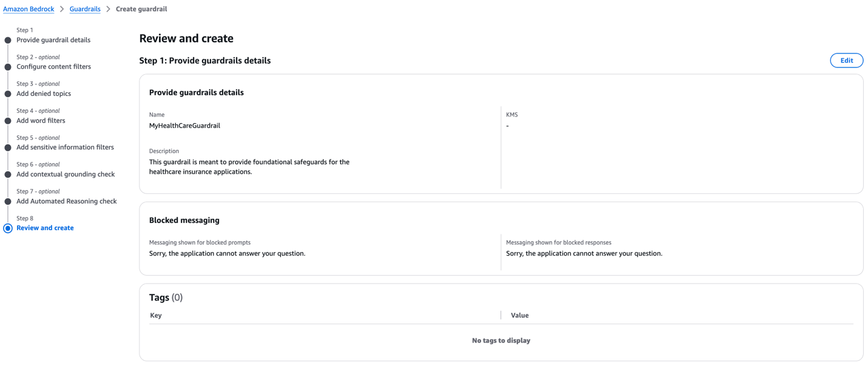Click the Tags (0) section heading
Image resolution: width=868 pixels, height=371 pixels.
[x=166, y=297]
